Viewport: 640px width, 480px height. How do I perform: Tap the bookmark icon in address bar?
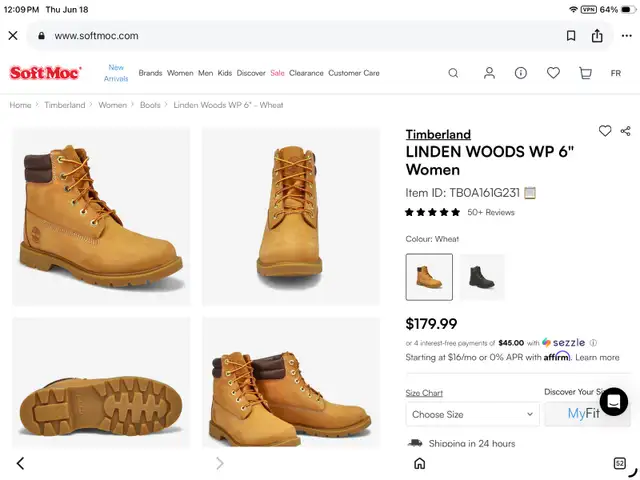tap(571, 36)
